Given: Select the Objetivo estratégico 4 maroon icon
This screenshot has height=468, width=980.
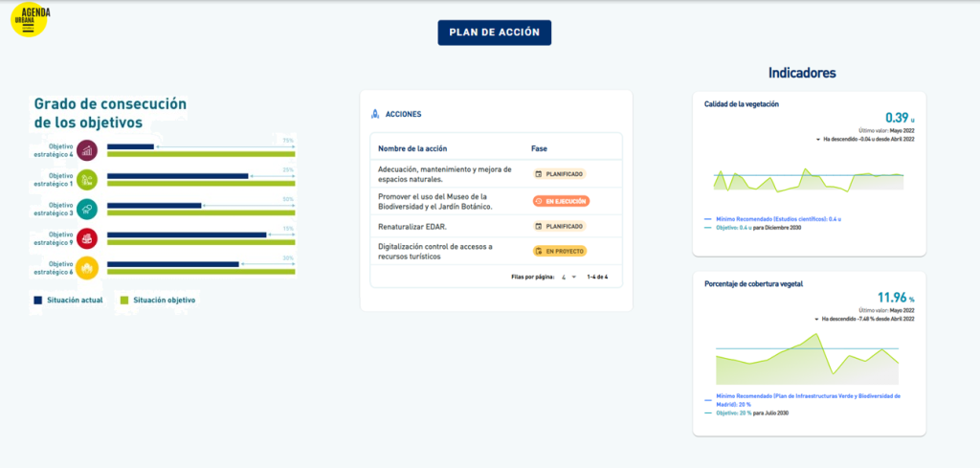Looking at the screenshot, I should pyautogui.click(x=87, y=149).
